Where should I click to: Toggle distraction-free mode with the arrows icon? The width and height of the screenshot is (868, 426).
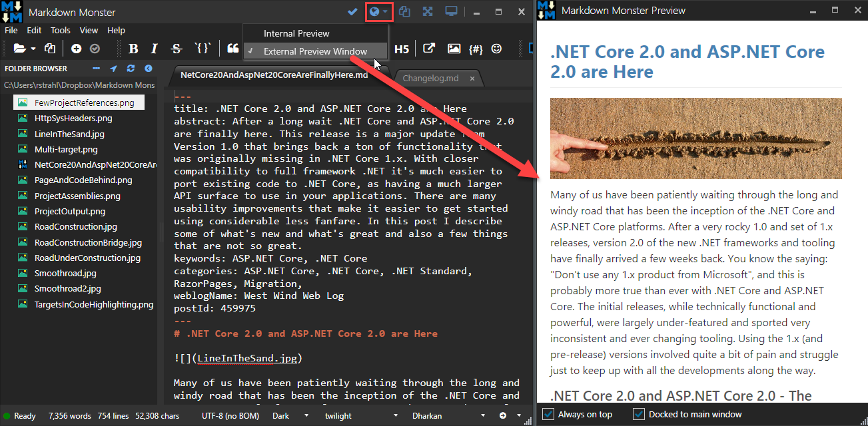point(428,12)
